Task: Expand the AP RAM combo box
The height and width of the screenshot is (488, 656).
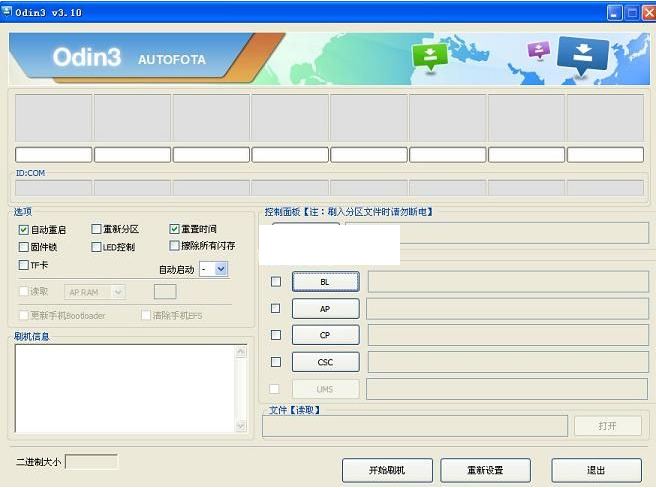Action: click(118, 292)
